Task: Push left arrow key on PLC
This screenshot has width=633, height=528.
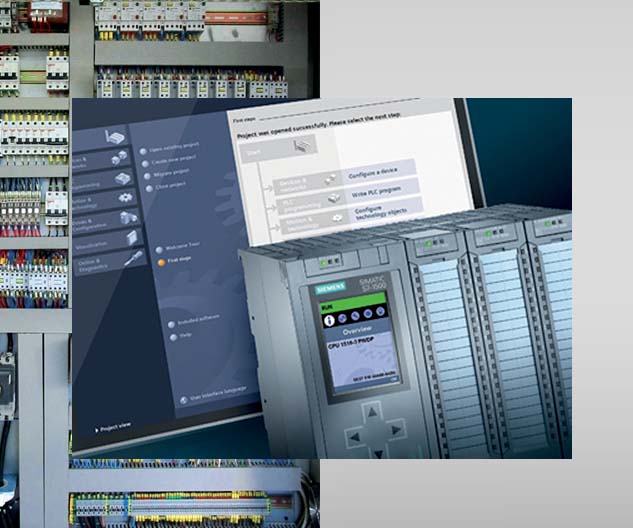Action: point(354,437)
